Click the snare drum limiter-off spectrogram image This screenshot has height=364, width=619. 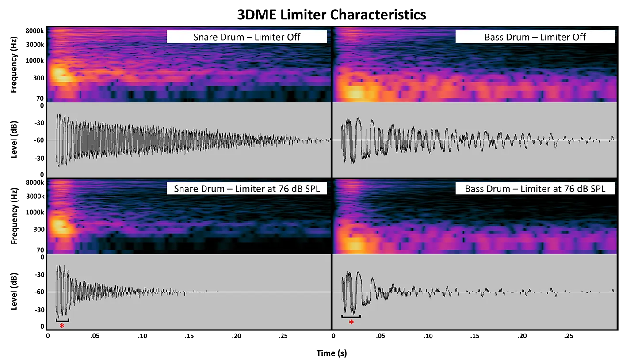pyautogui.click(x=189, y=65)
